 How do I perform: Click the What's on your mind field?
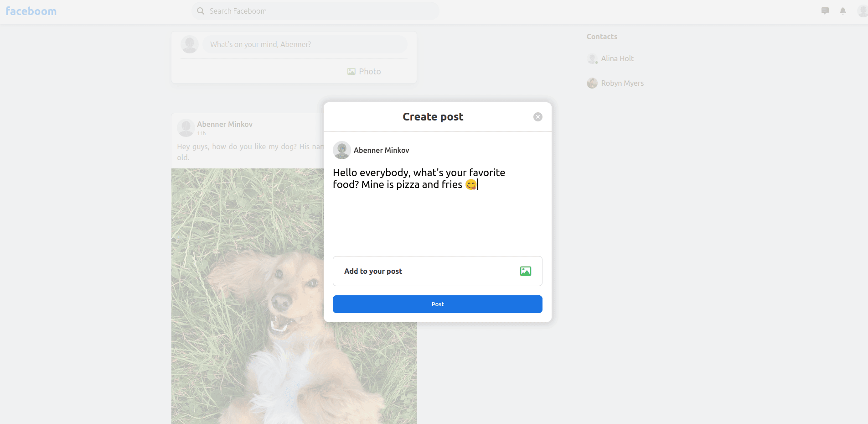click(x=305, y=44)
